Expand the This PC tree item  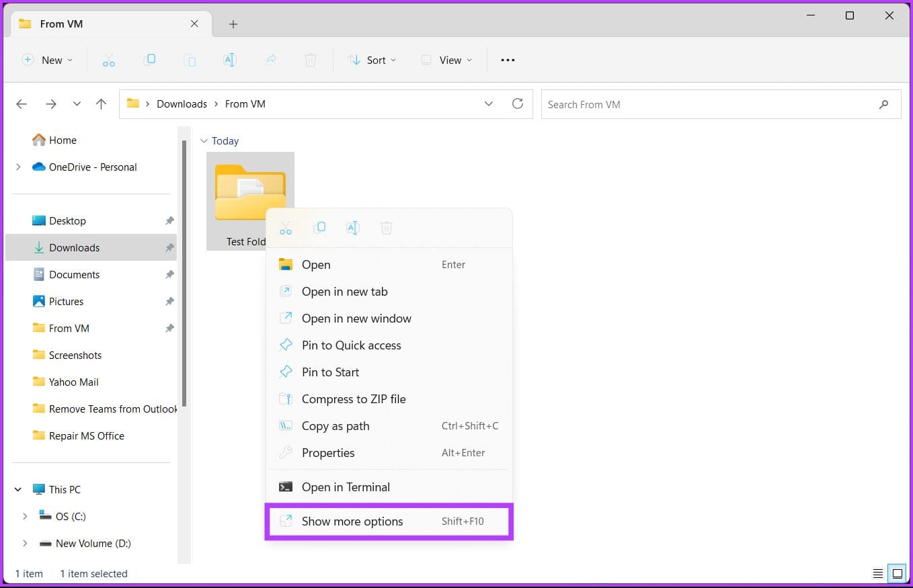coord(18,489)
